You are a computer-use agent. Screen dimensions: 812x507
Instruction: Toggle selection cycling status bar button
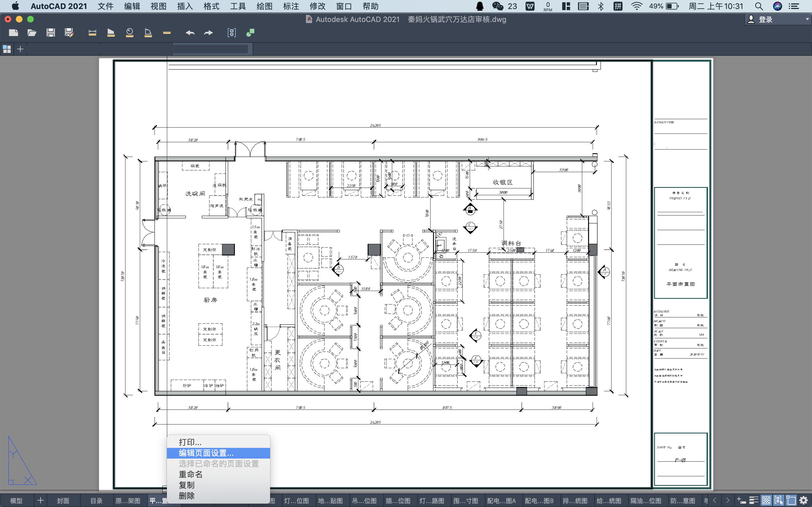pyautogui.click(x=778, y=500)
